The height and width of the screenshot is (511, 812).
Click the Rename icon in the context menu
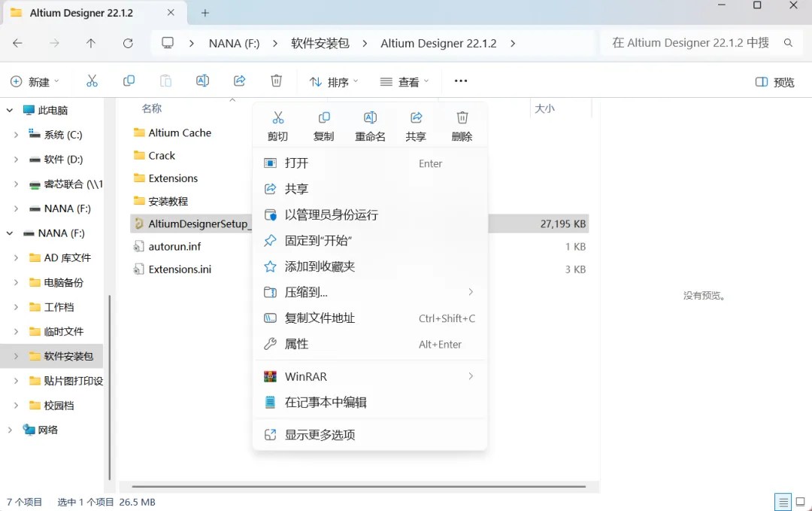[370, 117]
